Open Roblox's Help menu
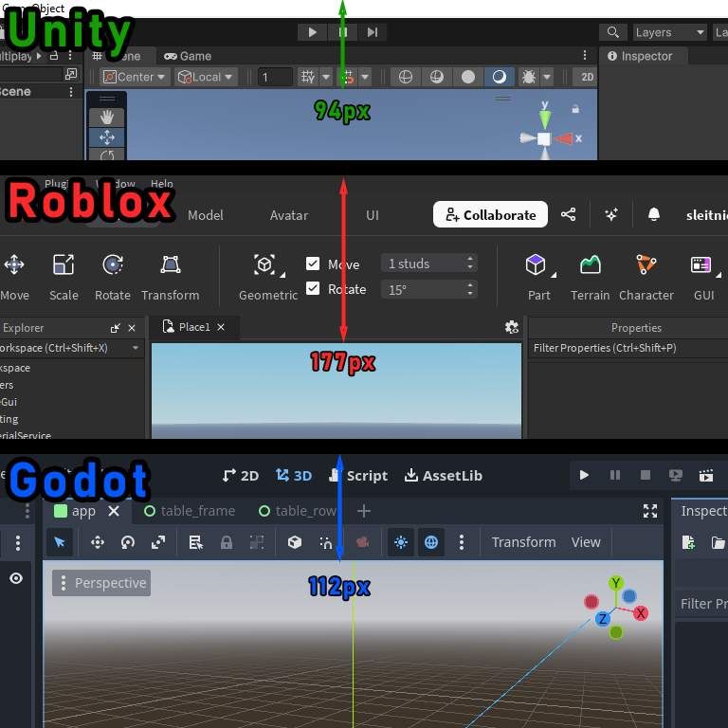Viewport: 728px width, 728px height. point(161,184)
